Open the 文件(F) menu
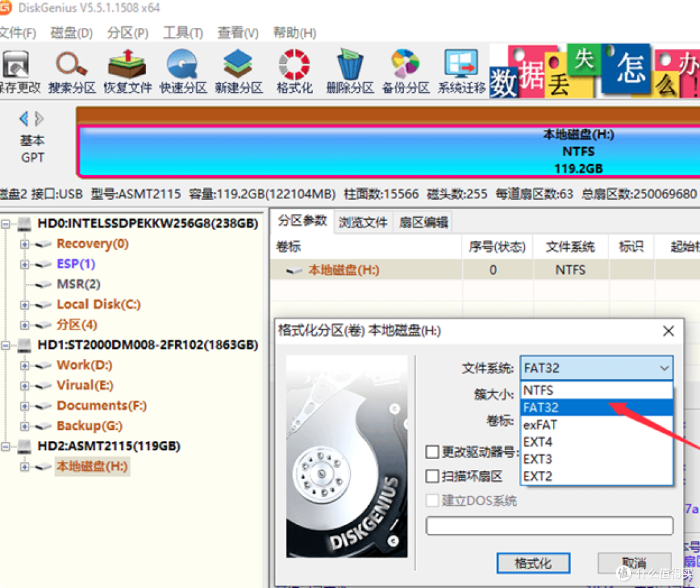Image resolution: width=700 pixels, height=588 pixels. point(18,33)
